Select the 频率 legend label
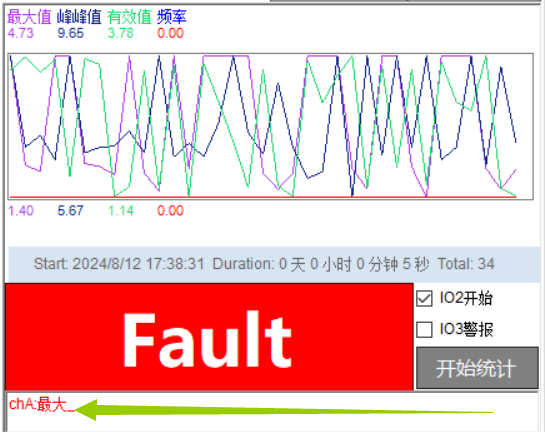Viewport: 545px width, 432px height. tap(172, 17)
